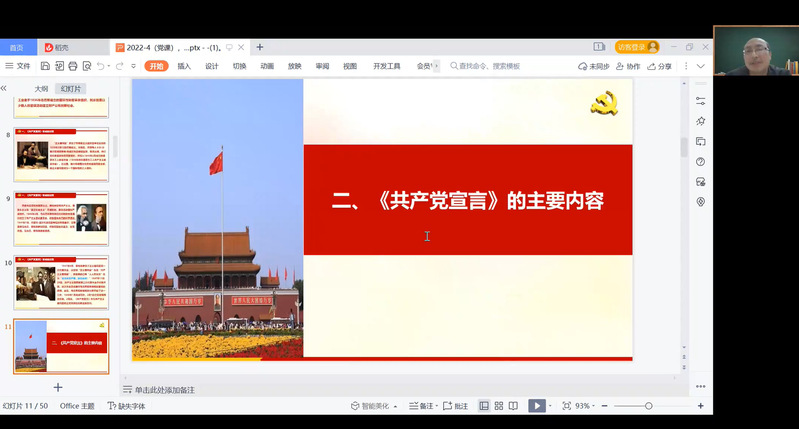
Task: Open the 协作 collaboration option
Action: coord(628,66)
